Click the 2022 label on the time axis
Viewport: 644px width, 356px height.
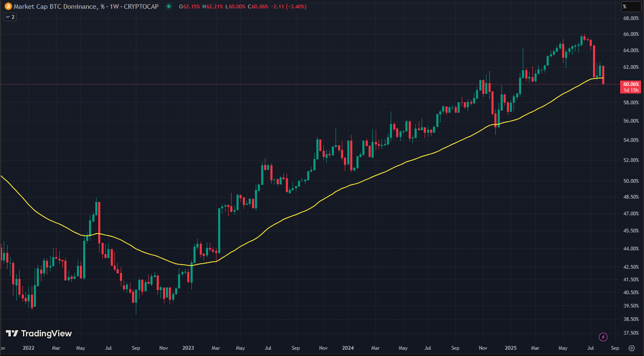tap(28, 348)
